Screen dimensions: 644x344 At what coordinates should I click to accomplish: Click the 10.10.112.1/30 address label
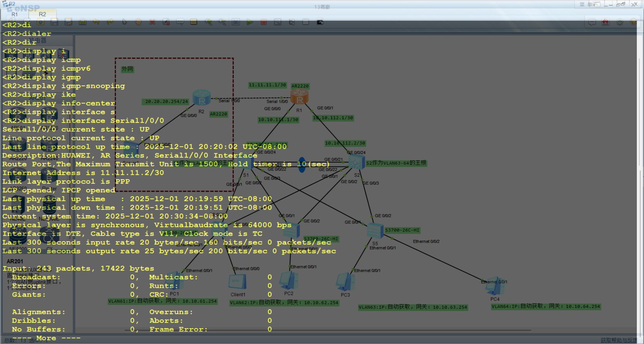[x=333, y=118]
